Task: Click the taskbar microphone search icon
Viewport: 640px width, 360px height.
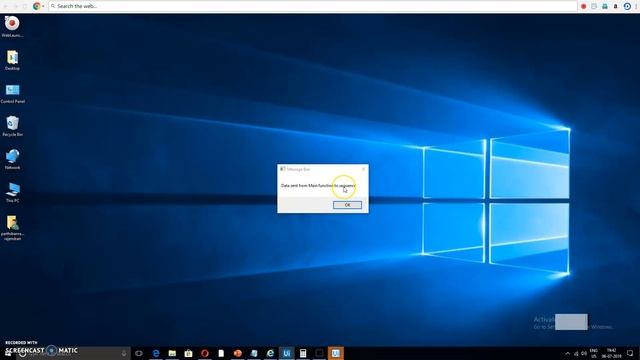Action: point(124,353)
